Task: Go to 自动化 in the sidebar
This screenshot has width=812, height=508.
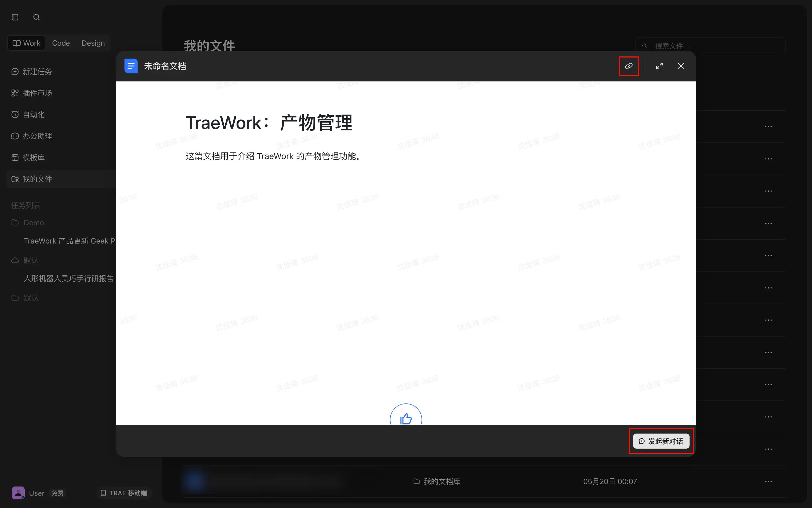Action: click(x=61, y=115)
